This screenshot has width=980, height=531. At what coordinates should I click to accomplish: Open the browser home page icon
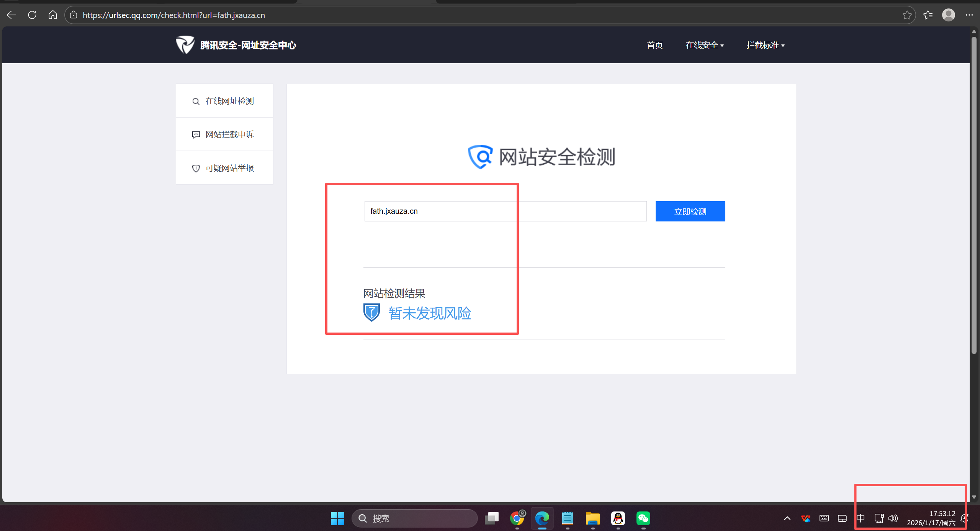[x=53, y=15]
